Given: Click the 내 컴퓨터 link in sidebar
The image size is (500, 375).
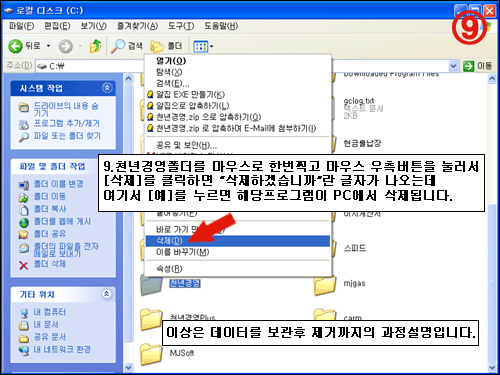Looking at the screenshot, I should [50, 312].
